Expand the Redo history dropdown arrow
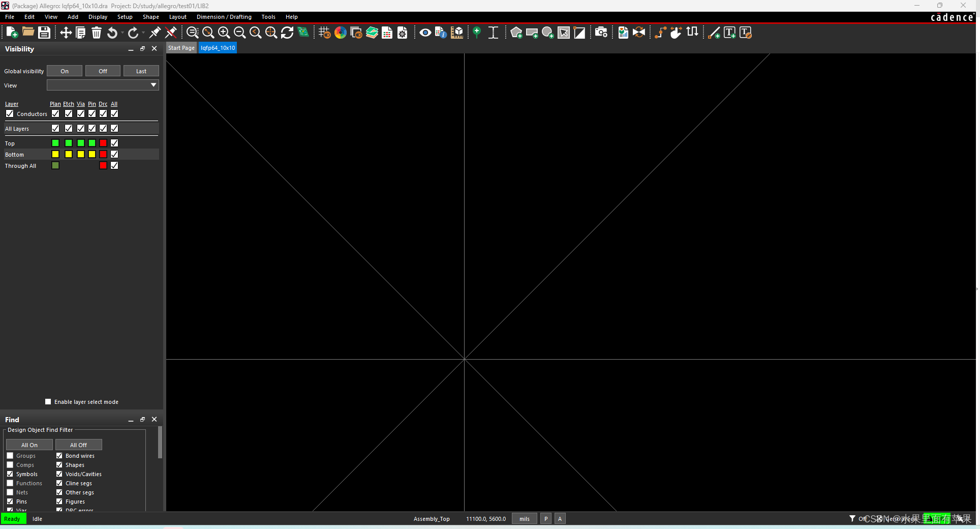 pos(143,33)
